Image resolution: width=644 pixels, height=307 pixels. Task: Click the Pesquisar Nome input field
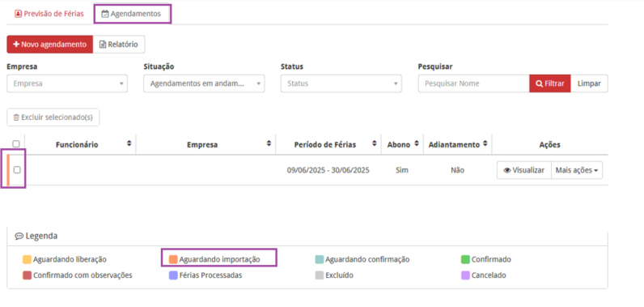474,83
